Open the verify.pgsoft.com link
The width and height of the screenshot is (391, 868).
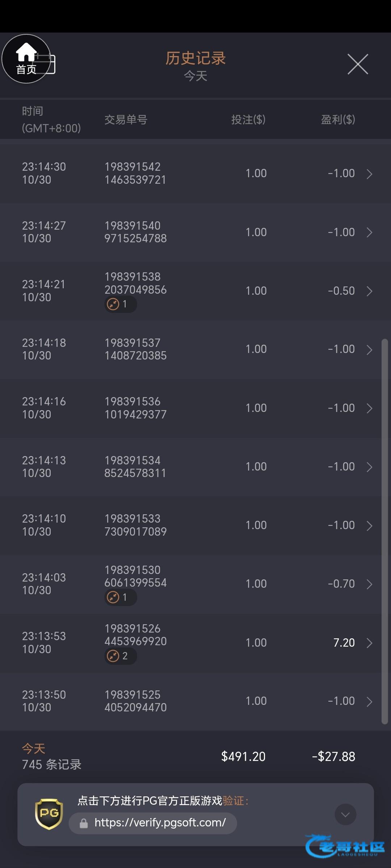[x=160, y=823]
